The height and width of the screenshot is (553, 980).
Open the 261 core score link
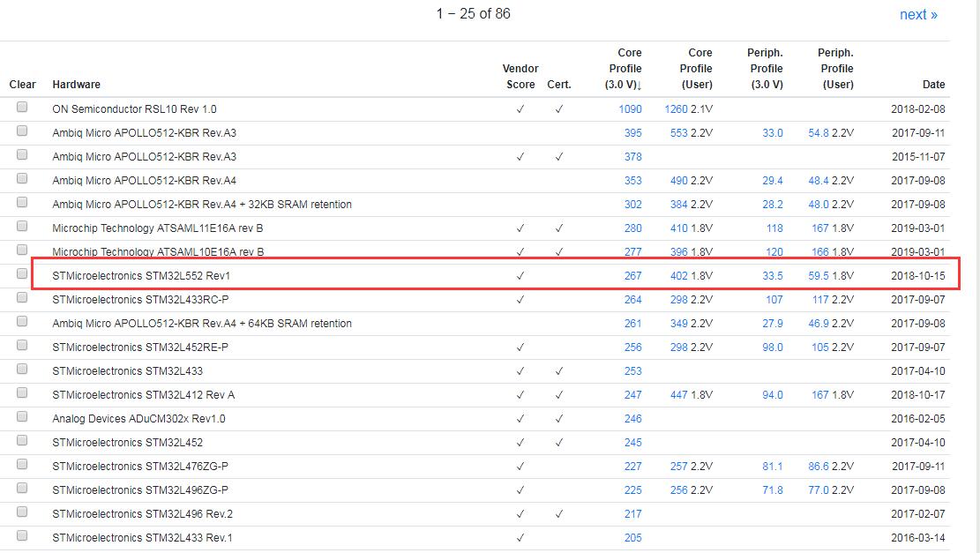[633, 323]
